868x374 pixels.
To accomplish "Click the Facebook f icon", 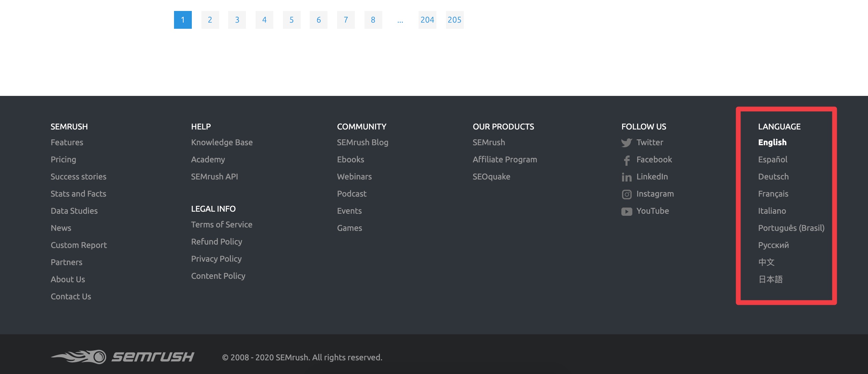I will tap(627, 160).
